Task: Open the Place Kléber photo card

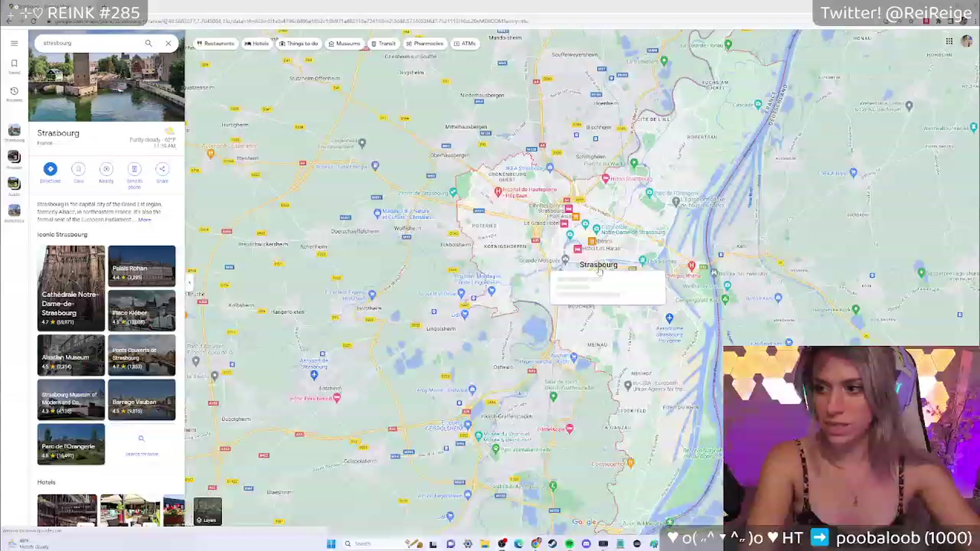Action: (x=141, y=311)
